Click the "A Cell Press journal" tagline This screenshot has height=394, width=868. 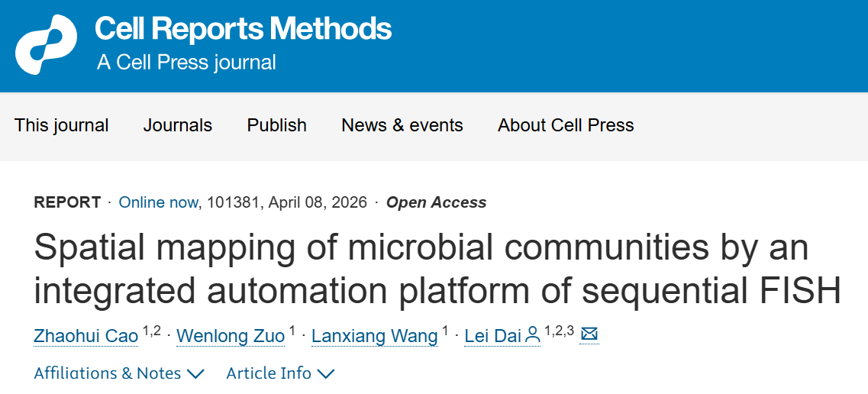click(186, 62)
